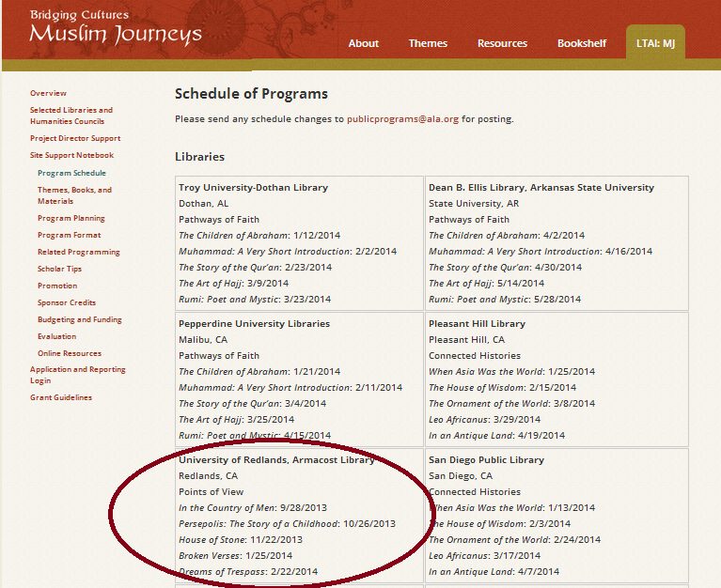This screenshot has height=588, width=721.
Task: Click San Diego Public Library title
Action: coord(486,460)
